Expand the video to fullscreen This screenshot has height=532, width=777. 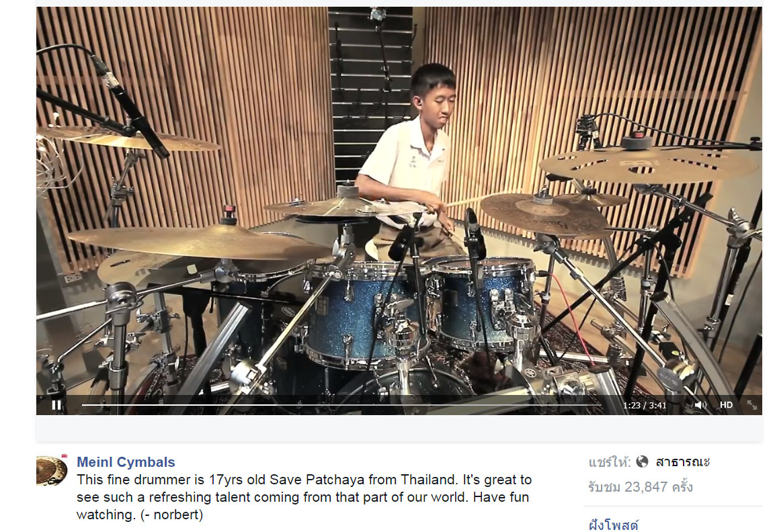pyautogui.click(x=751, y=404)
